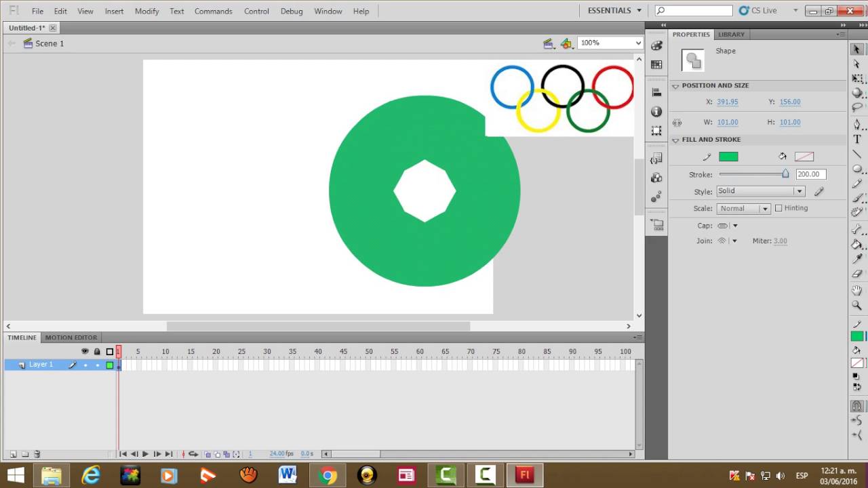Image resolution: width=868 pixels, height=488 pixels.
Task: Click Scene 1 breadcrumb link
Action: (x=50, y=43)
